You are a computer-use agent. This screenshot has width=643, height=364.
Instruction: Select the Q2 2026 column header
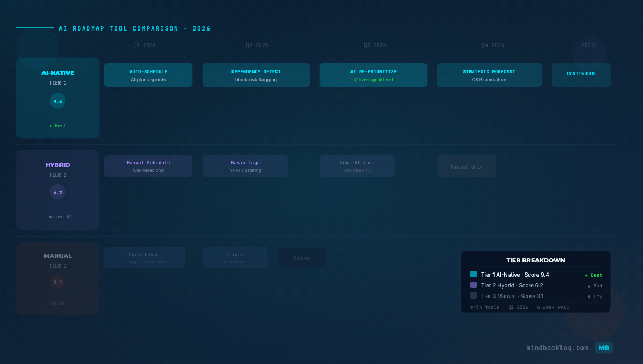257,45
